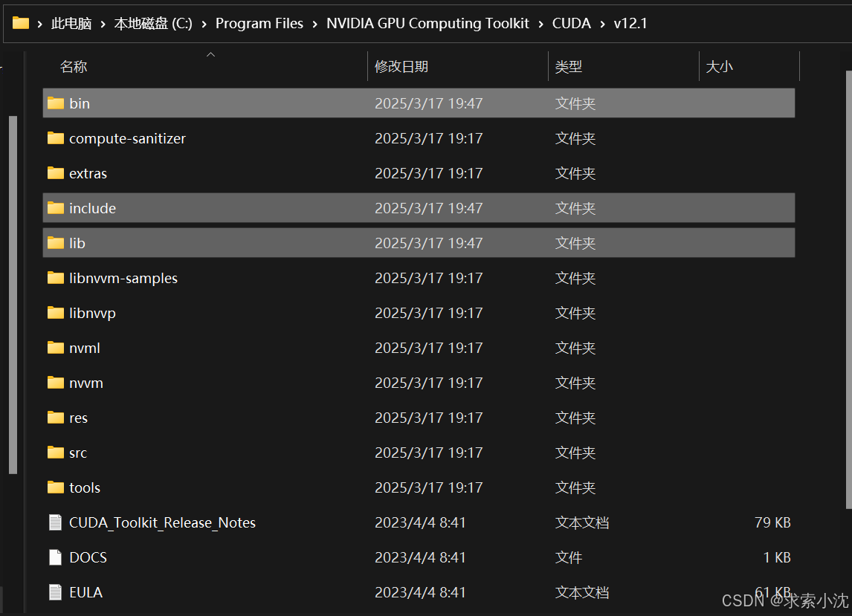852x616 pixels.
Task: Sort by the 大小 column header
Action: pos(719,66)
